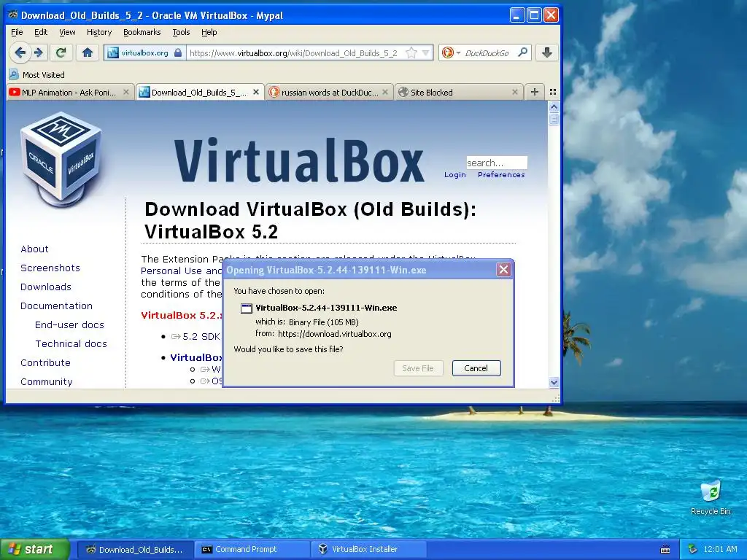Image resolution: width=747 pixels, height=560 pixels.
Task: Click the VirtualBox site search field
Action: pyautogui.click(x=496, y=163)
